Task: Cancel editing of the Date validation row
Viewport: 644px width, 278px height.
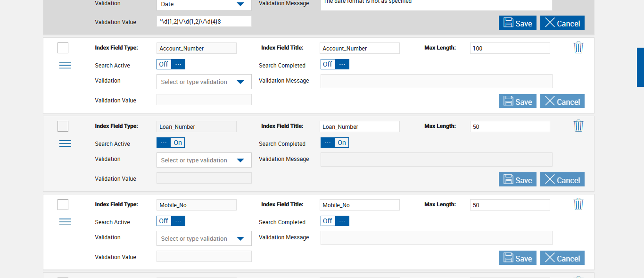Action: tap(562, 23)
